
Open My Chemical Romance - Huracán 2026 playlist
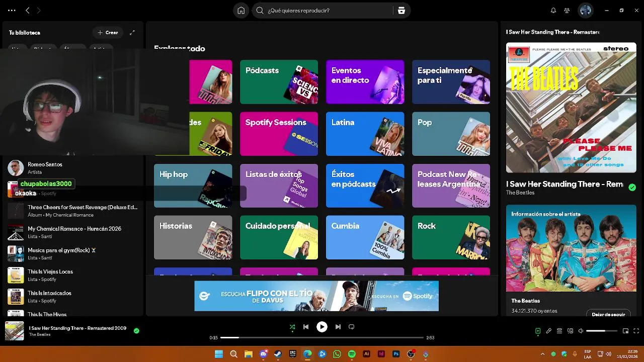click(x=73, y=232)
